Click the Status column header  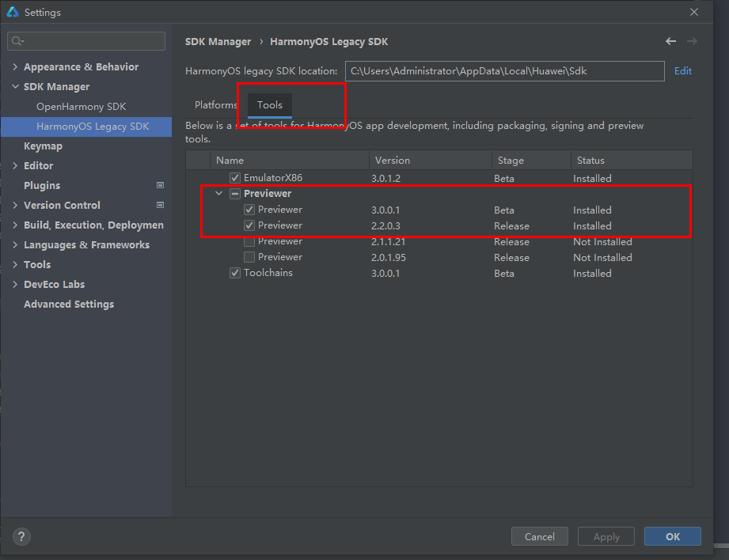click(632, 160)
